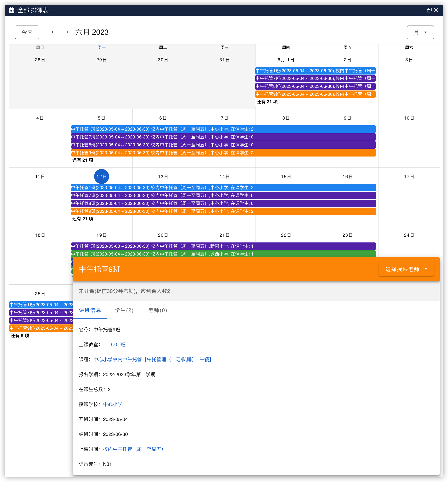Select the date 25日
Image resolution: width=448 pixels, height=482 pixels.
pos(40,294)
